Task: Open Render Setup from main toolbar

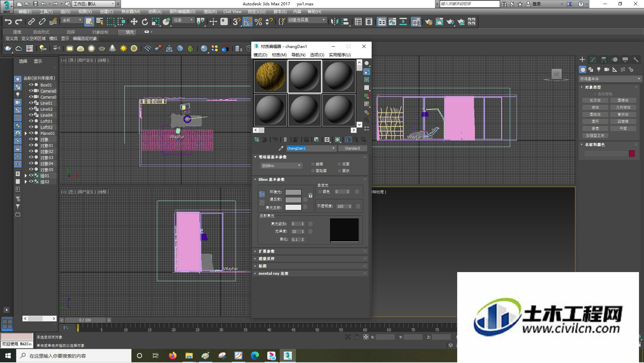Action: tap(428, 22)
